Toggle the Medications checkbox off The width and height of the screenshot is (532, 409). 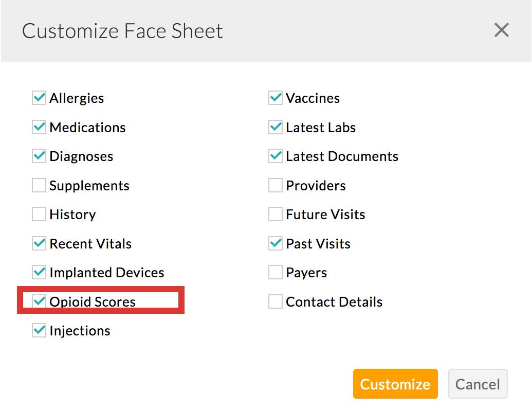point(39,127)
